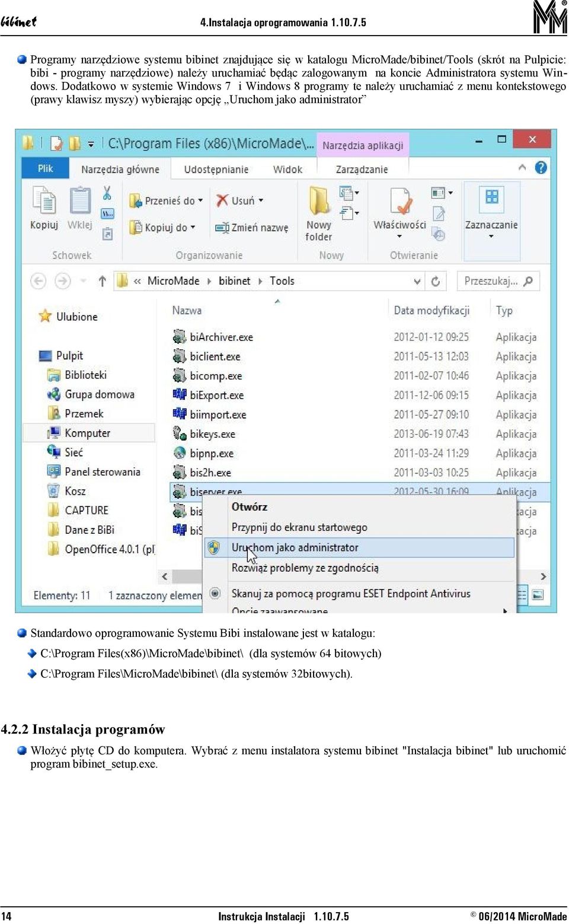The image size is (569, 924).
Task: Sort by Typ column header
Action: pyautogui.click(x=504, y=310)
